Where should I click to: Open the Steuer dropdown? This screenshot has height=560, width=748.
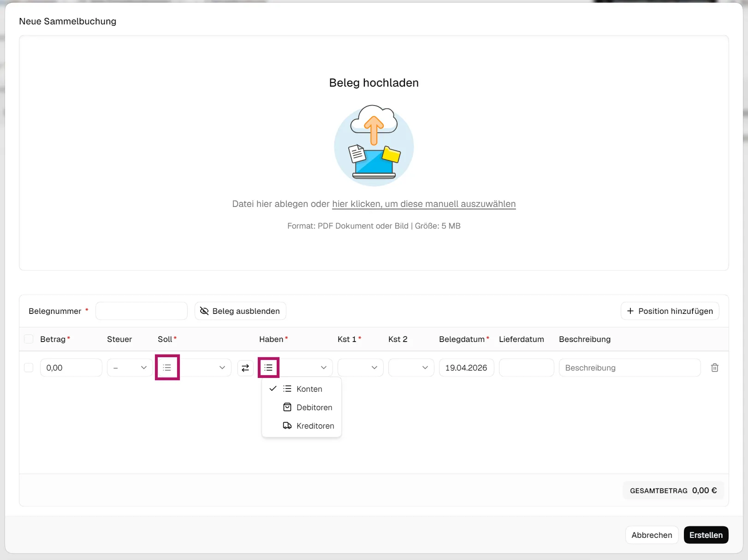click(x=130, y=367)
